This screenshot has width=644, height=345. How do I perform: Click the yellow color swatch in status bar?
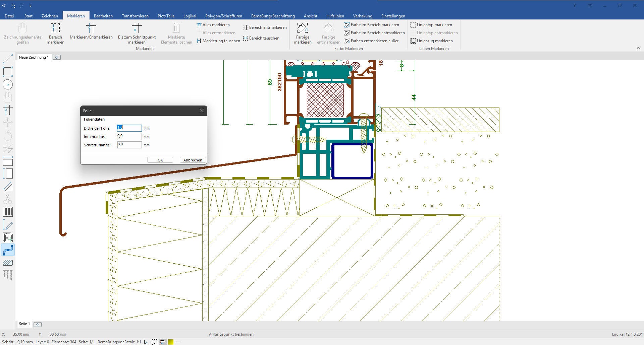(171, 342)
